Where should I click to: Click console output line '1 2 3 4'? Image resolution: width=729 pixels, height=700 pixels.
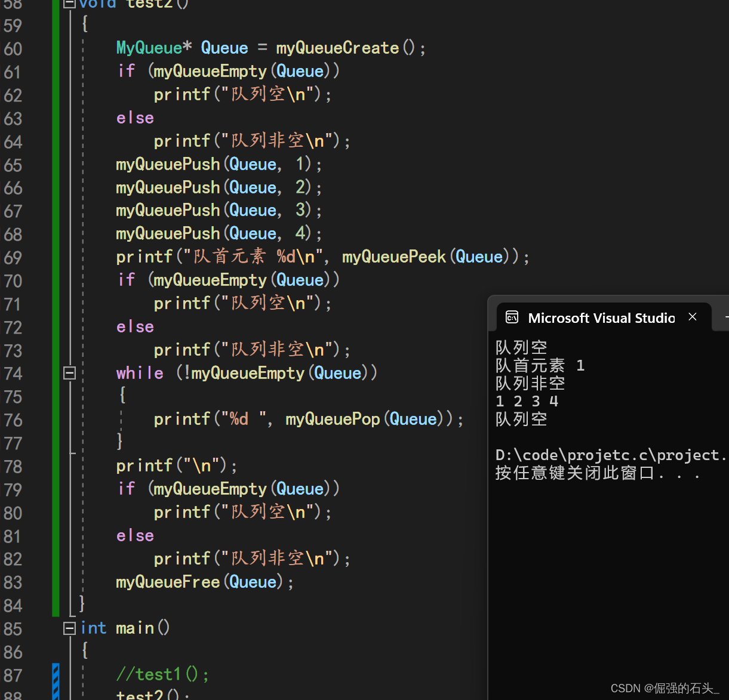click(527, 401)
